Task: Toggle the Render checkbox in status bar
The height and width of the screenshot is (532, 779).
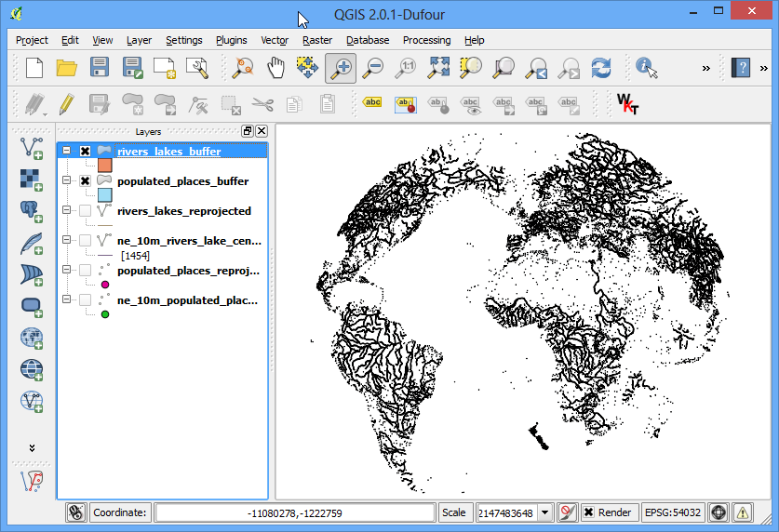Action: click(x=589, y=512)
